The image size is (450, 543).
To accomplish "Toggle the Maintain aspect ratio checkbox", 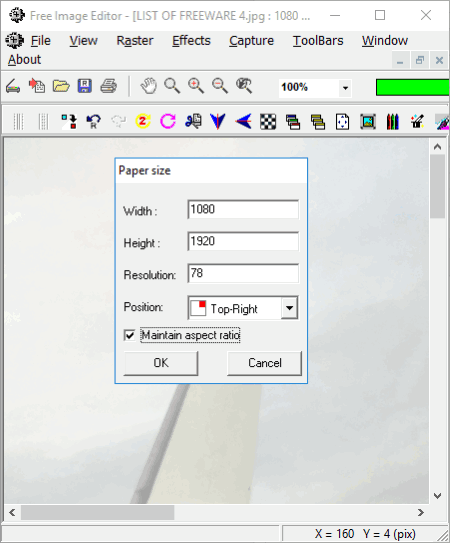I will point(130,335).
